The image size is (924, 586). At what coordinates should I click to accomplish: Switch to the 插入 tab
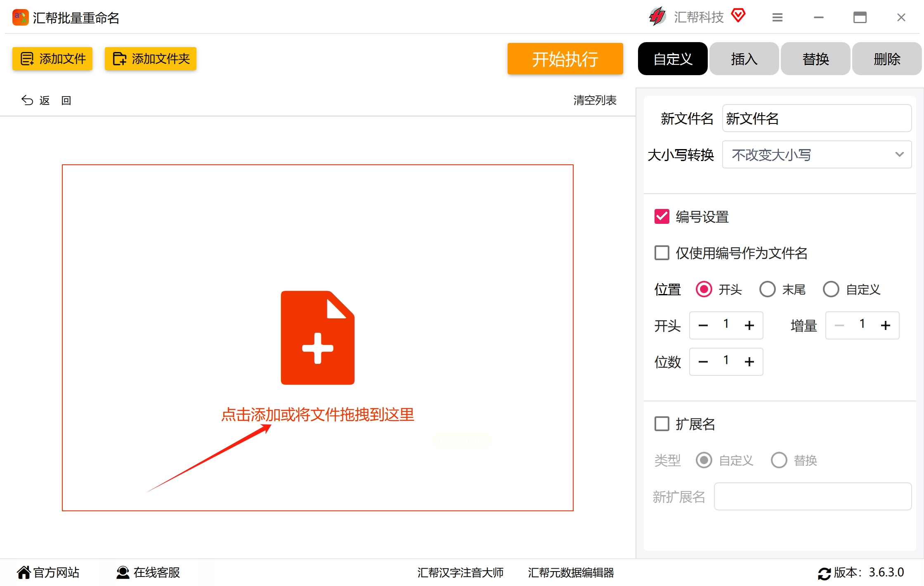click(744, 59)
